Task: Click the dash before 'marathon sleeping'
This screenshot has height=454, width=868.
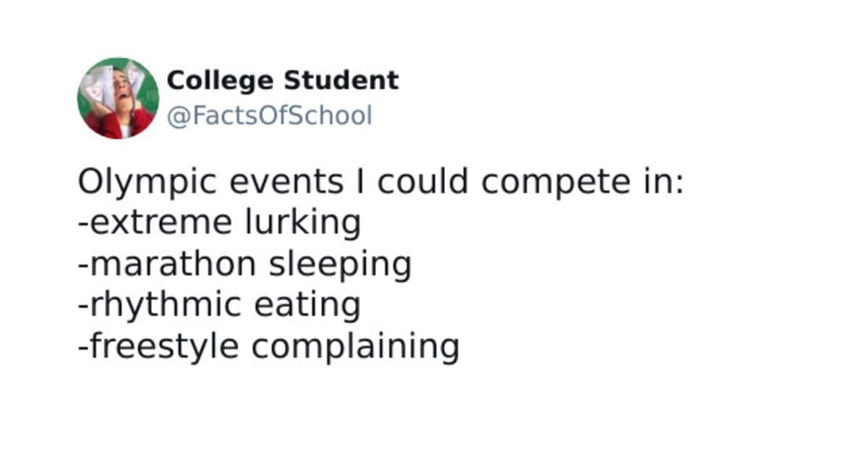Action: pyautogui.click(x=82, y=265)
